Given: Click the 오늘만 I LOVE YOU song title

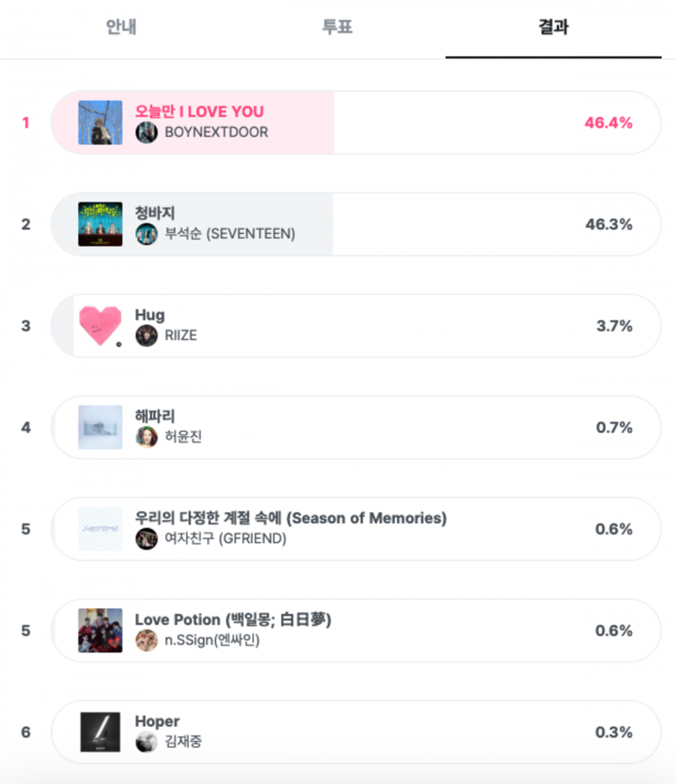Looking at the screenshot, I should [199, 111].
